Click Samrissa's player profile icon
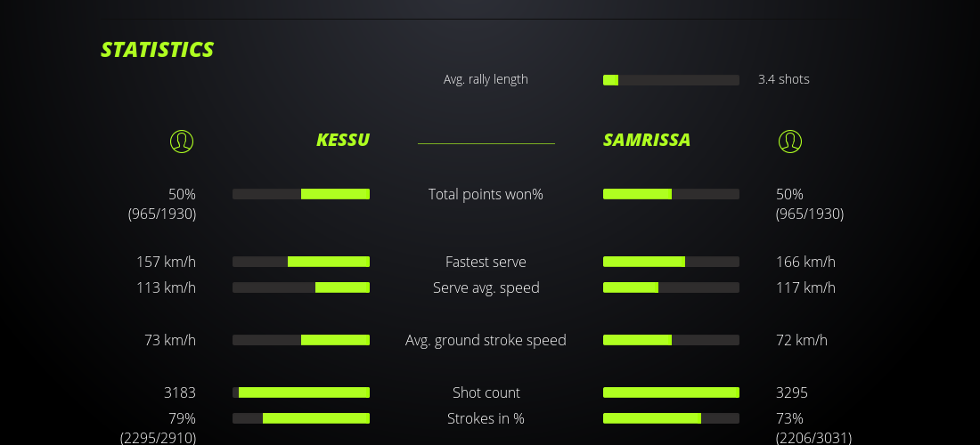Viewport: 980px width, 445px height. point(789,142)
